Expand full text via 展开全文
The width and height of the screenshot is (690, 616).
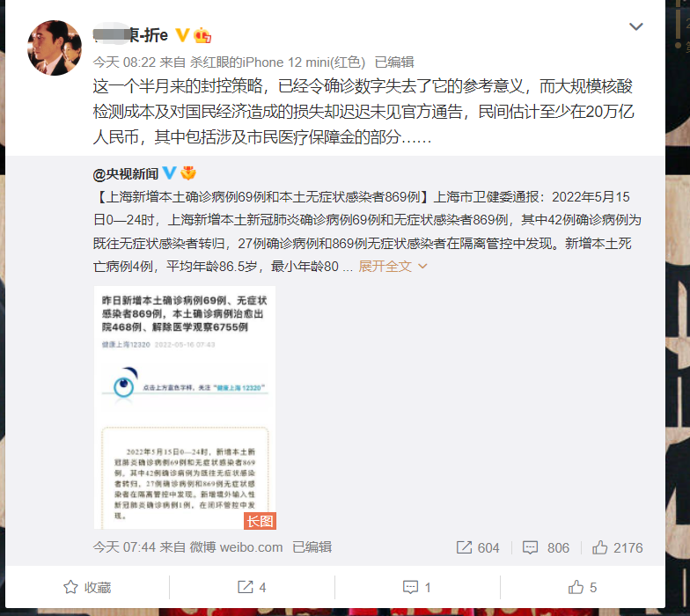coord(385,266)
